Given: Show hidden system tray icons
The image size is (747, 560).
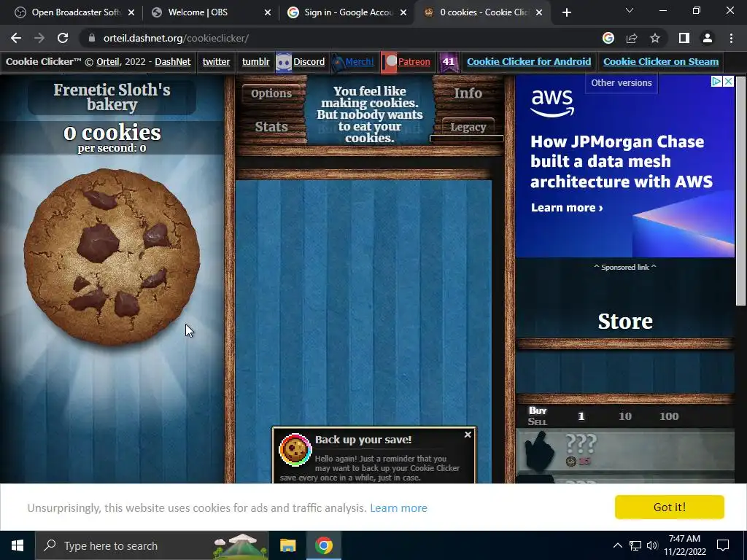Looking at the screenshot, I should 617,545.
